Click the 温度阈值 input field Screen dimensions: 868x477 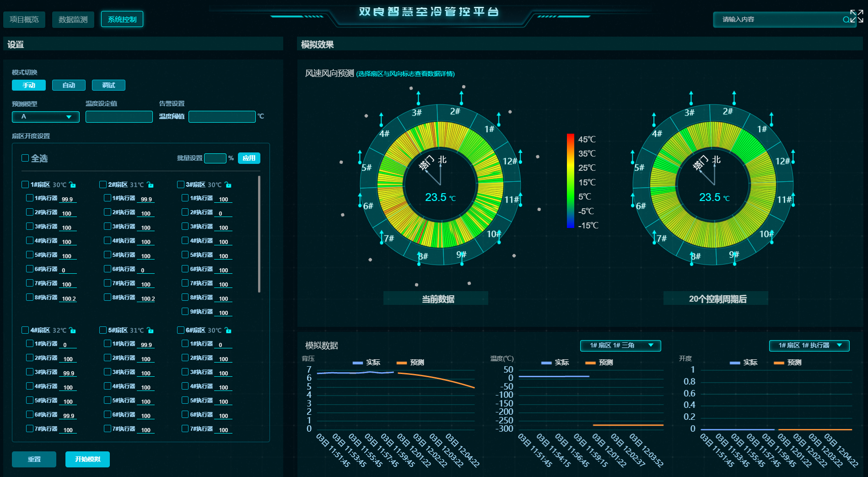222,117
